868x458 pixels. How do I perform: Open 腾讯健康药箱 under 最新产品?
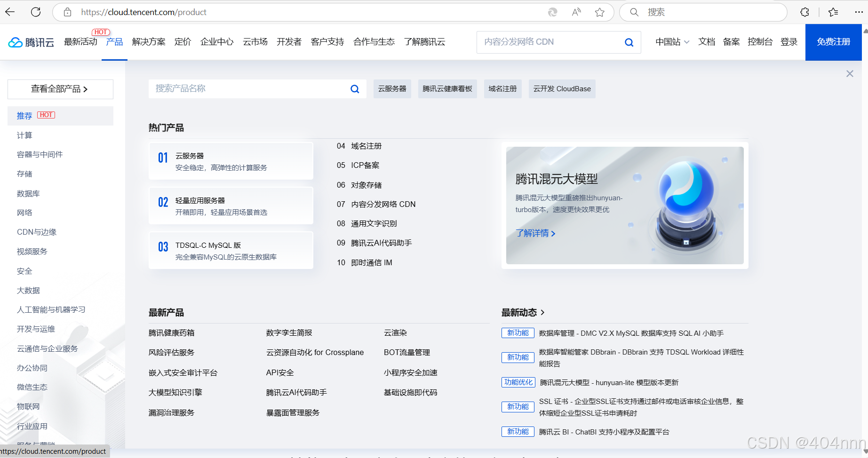[x=171, y=333]
